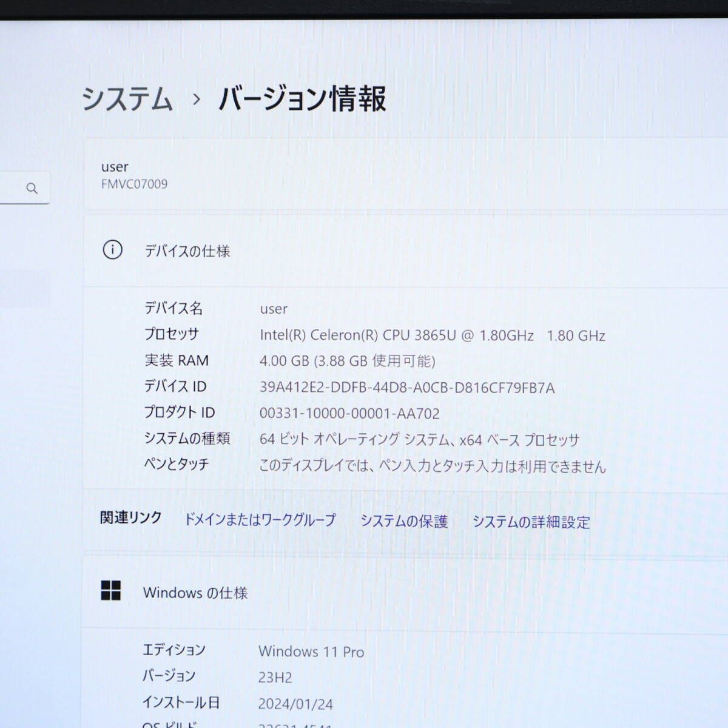
Task: Select device ID 39A412E2-DDFB-44D8-A0CB-D816CF79FB7A
Action: coord(407,388)
